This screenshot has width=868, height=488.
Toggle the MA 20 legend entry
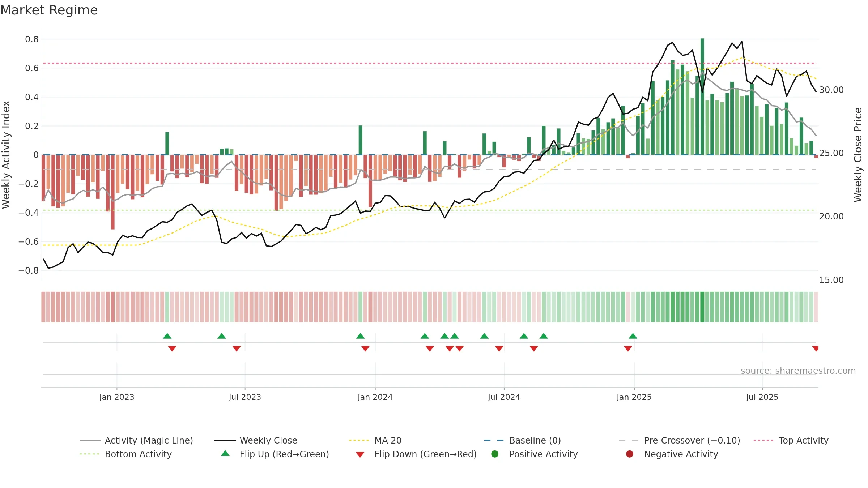[x=375, y=440]
